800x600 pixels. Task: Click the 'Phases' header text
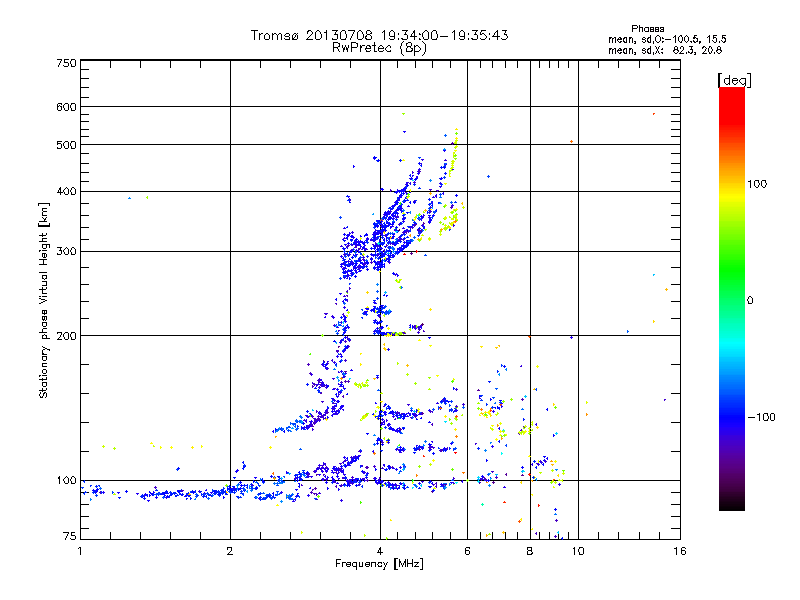click(647, 29)
